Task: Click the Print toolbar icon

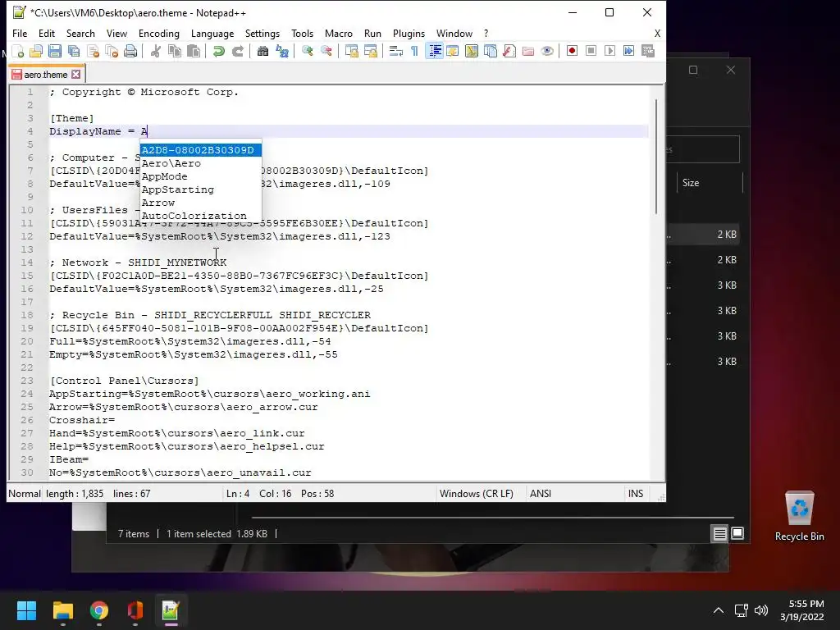Action: (x=130, y=51)
